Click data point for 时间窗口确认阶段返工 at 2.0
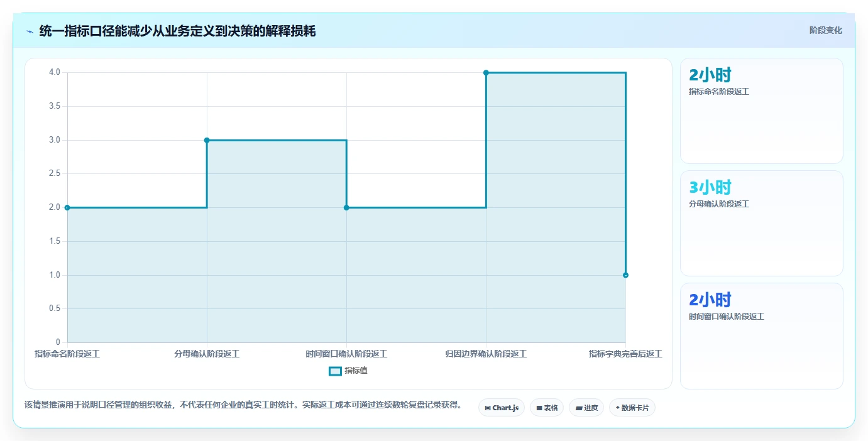 pos(346,207)
